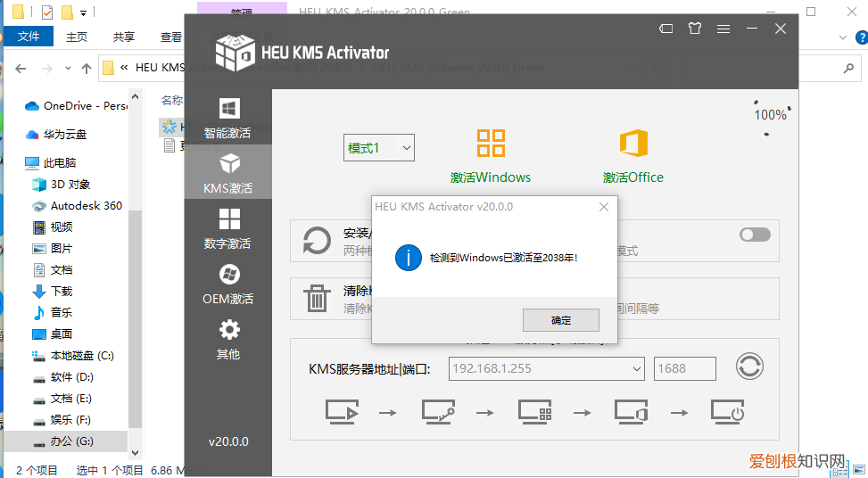Click the third workflow step Windows-screen icon
Viewport: 868px width, 478px height.
(534, 412)
